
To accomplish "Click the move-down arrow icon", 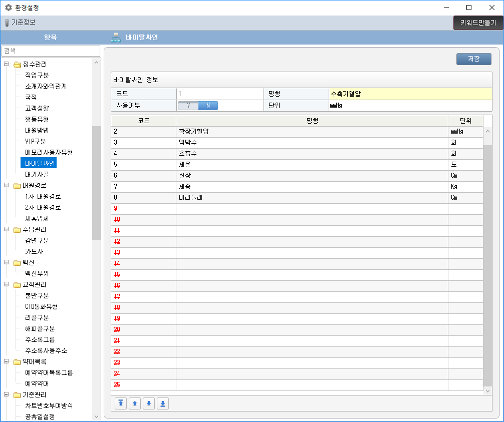I will point(149,403).
